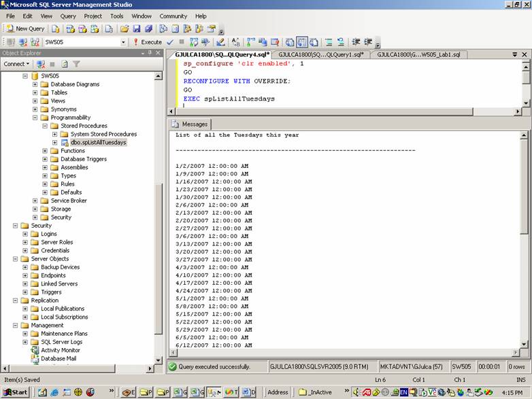Toggle Results to Text mode
532x399 pixels.
[x=290, y=42]
